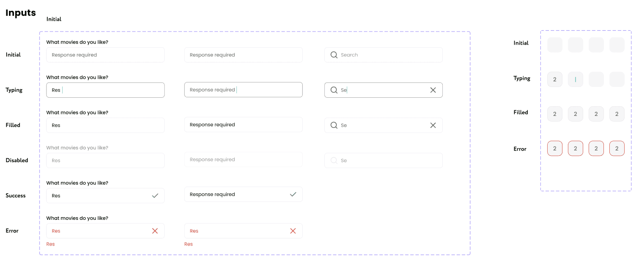
Task: Click the checkmark in Success 'Response required' input
Action: click(293, 194)
